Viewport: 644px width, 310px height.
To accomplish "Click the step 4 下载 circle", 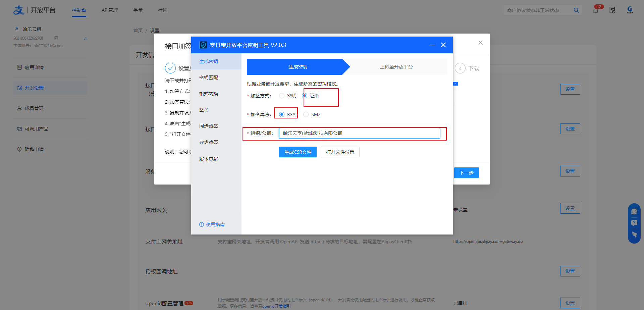I will [x=460, y=68].
